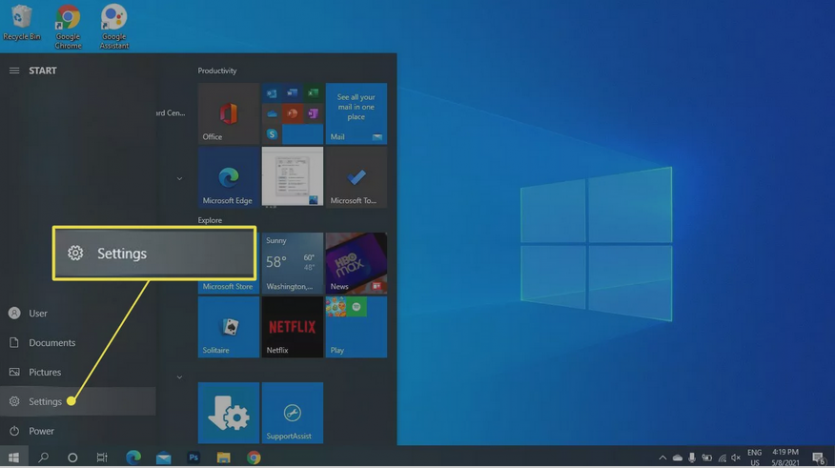
Task: Open the clock and date flyout
Action: pyautogui.click(x=785, y=457)
